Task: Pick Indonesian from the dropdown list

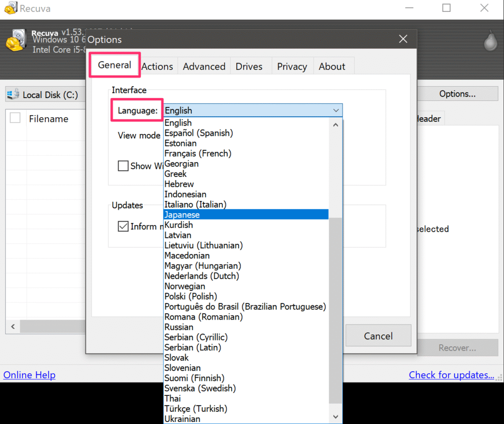Action: point(246,195)
